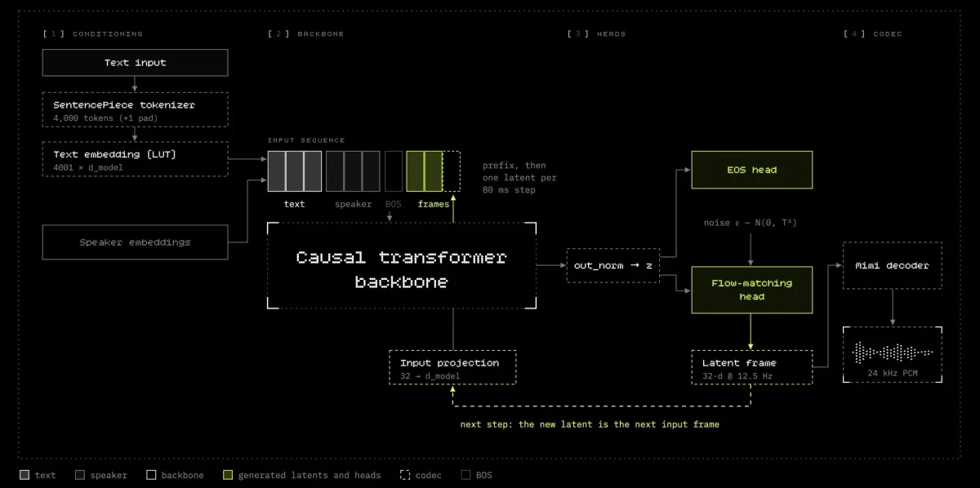Click the Flow-matching head box
Screen dimensions: 980x488
[752, 290]
